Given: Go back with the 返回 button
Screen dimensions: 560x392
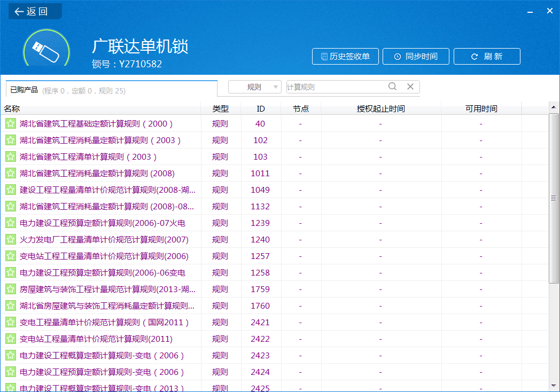Looking at the screenshot, I should 35,11.
